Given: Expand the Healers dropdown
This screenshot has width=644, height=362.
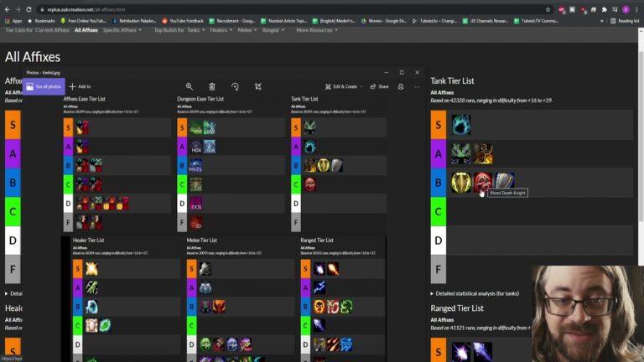Looking at the screenshot, I should [x=221, y=30].
